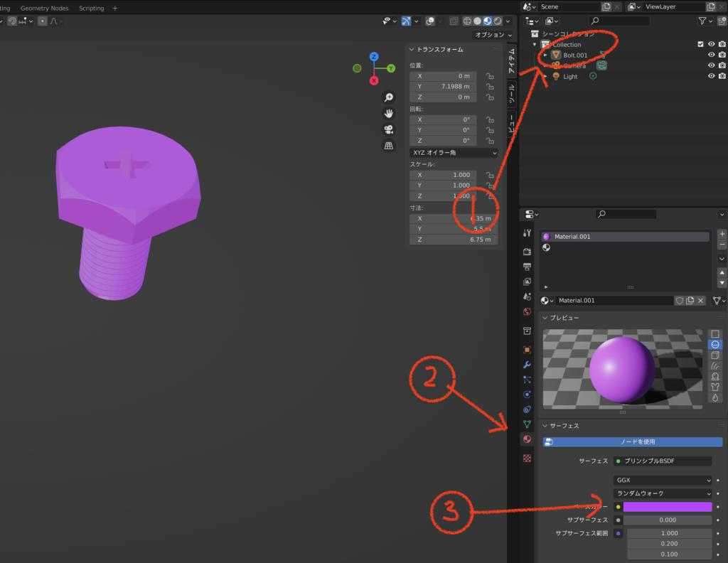This screenshot has height=563, width=728.
Task: Open the Texture properties checkerboard icon
Action: (527, 459)
